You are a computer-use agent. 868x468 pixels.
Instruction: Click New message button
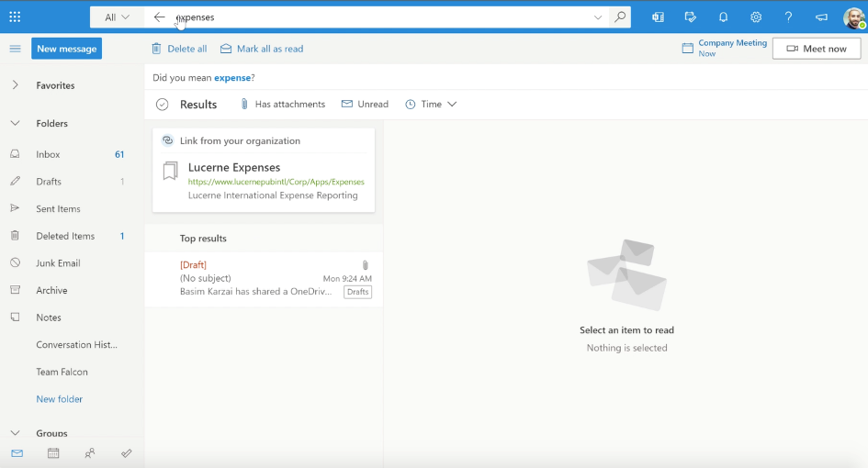(x=66, y=49)
